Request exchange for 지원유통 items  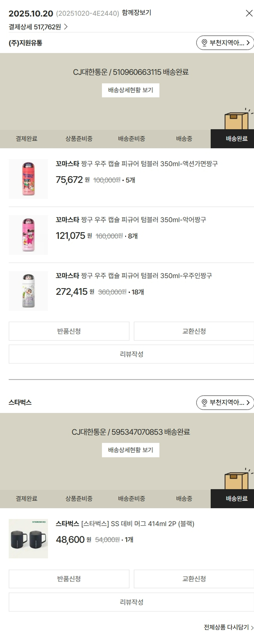[x=194, y=331]
